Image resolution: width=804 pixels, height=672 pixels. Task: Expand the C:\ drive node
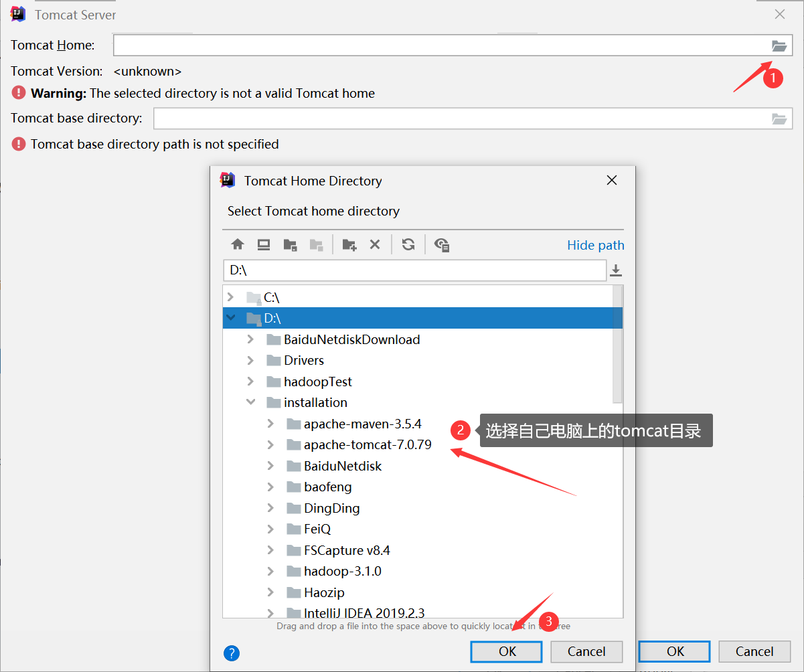coord(231,297)
